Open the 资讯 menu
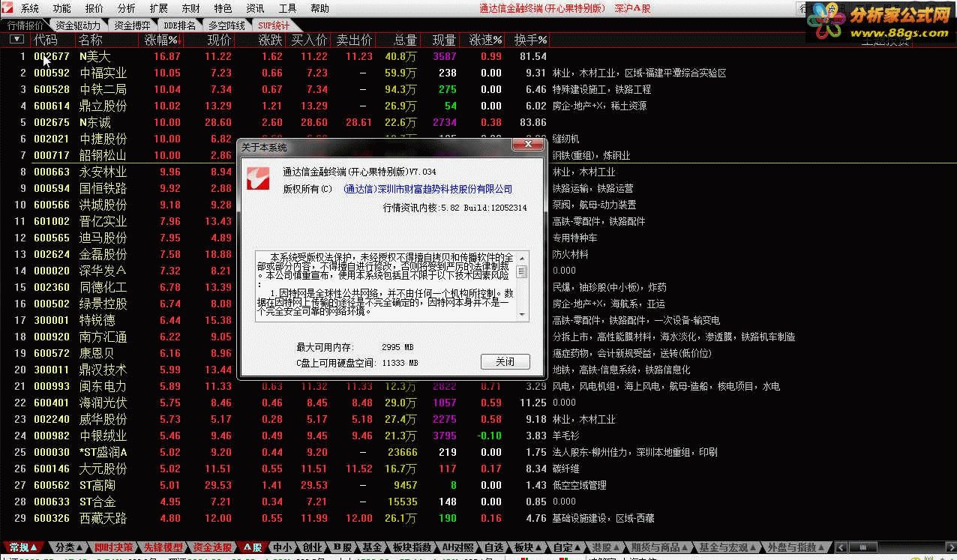This screenshot has width=957, height=560. 255,9
